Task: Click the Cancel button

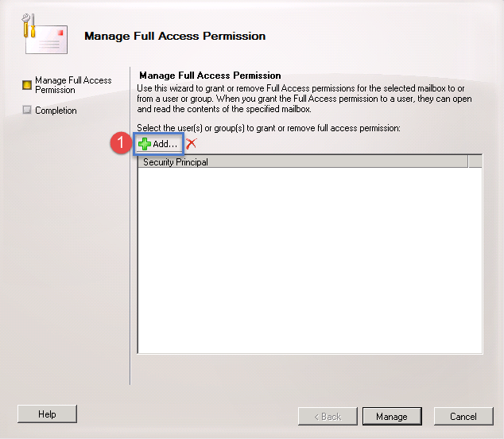Action: click(463, 417)
